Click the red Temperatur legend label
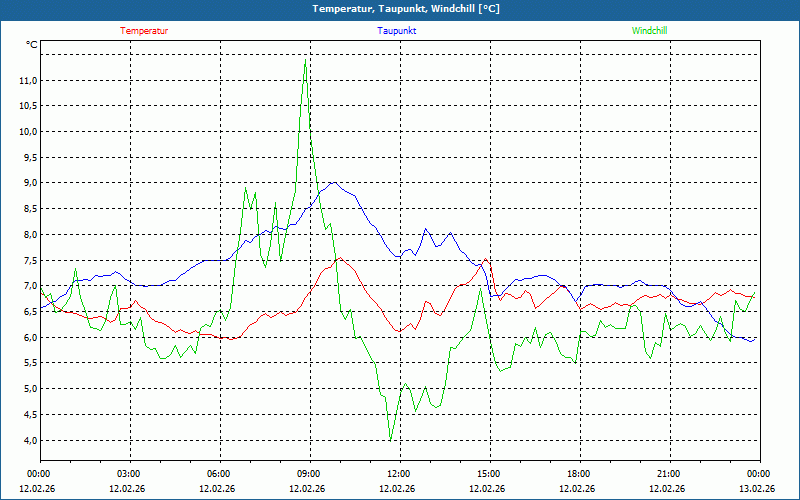Viewport: 800px width, 500px height. [x=144, y=31]
